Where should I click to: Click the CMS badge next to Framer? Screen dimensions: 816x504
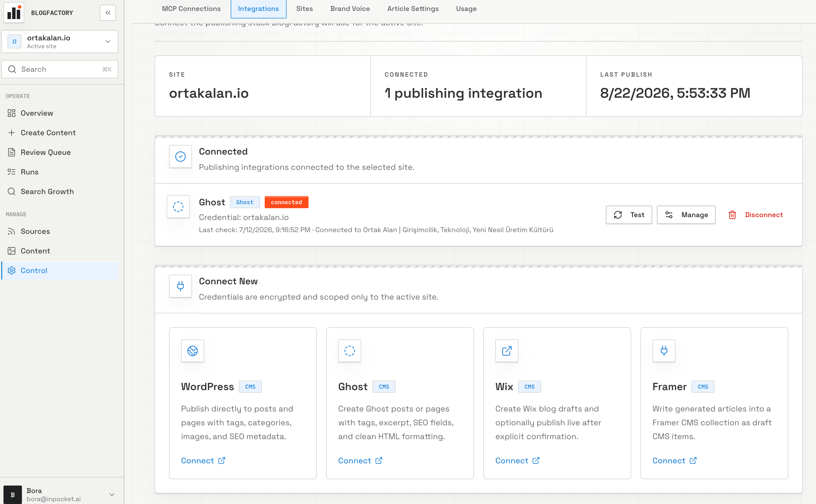[x=703, y=387]
